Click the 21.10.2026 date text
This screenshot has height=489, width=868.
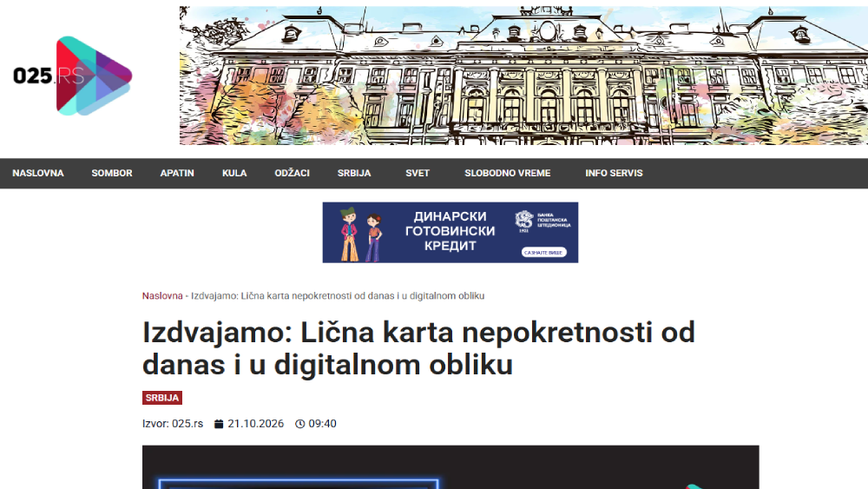(x=256, y=424)
